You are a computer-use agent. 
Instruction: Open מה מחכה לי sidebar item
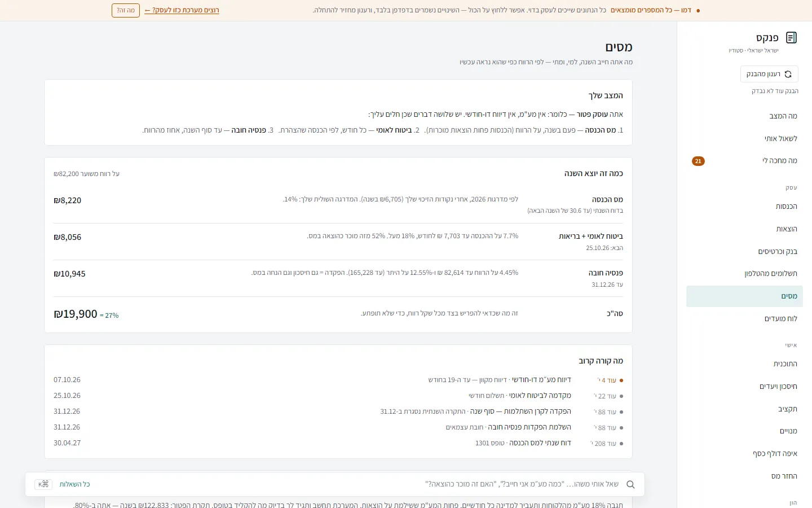(x=744, y=161)
